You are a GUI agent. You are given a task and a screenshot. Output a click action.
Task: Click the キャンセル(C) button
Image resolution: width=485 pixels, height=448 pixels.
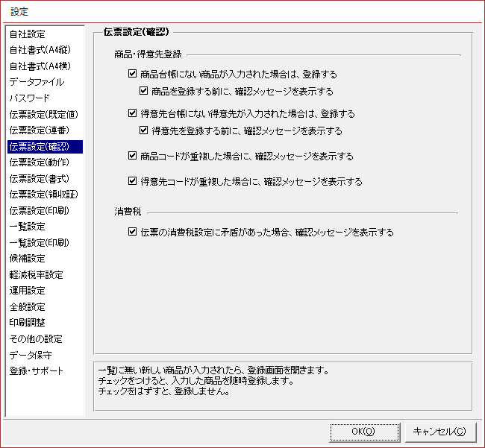click(x=439, y=431)
